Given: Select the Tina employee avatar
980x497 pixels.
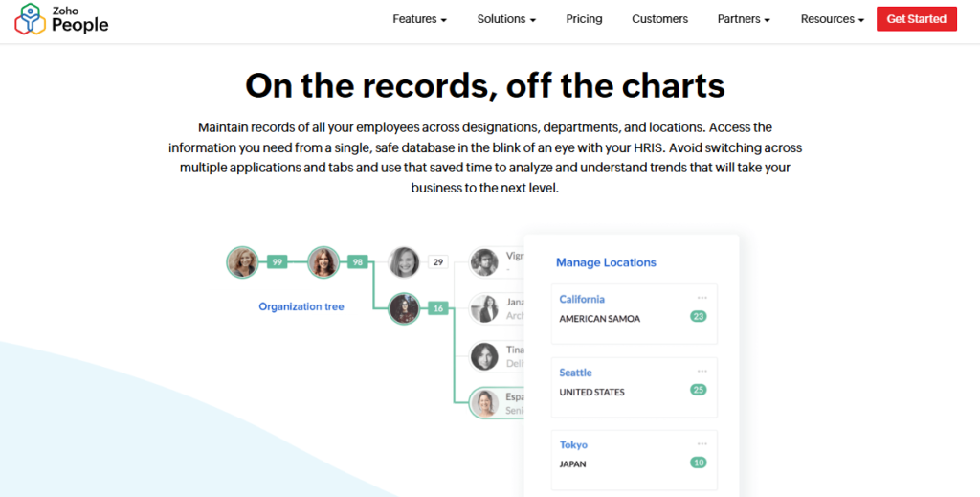Looking at the screenshot, I should tap(483, 356).
